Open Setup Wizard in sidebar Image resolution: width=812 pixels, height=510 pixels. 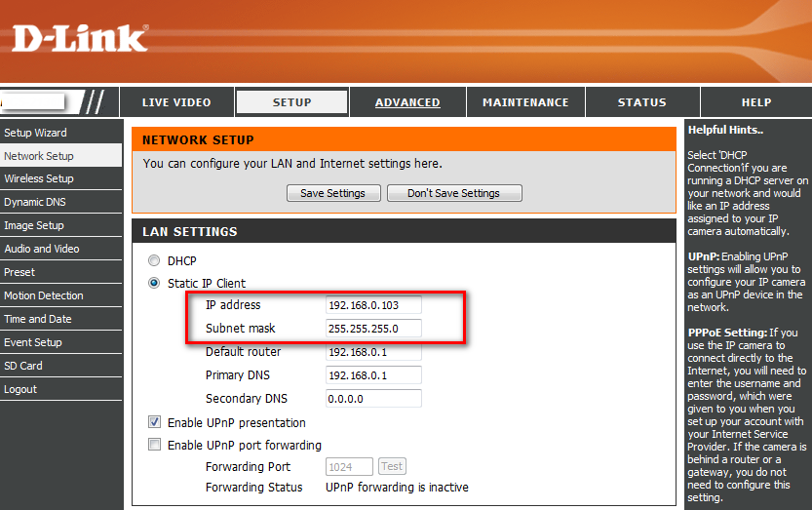pyautogui.click(x=36, y=133)
